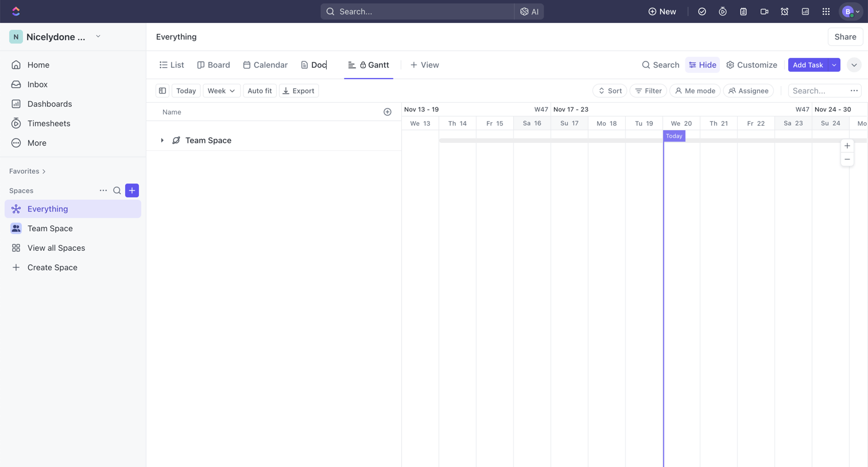The image size is (868, 467).
Task: Open the dashboard chart icon in top bar
Action: pos(805,11)
